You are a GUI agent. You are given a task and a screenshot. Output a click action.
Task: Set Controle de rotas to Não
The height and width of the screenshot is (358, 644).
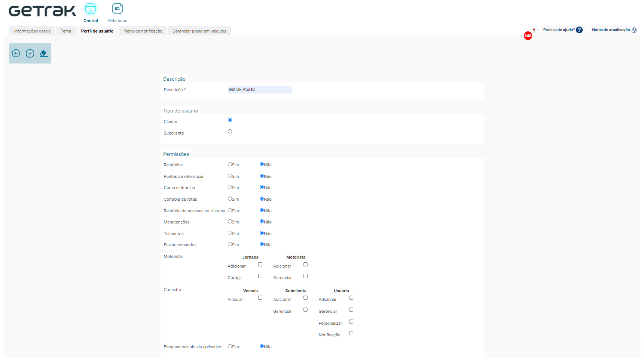262,199
